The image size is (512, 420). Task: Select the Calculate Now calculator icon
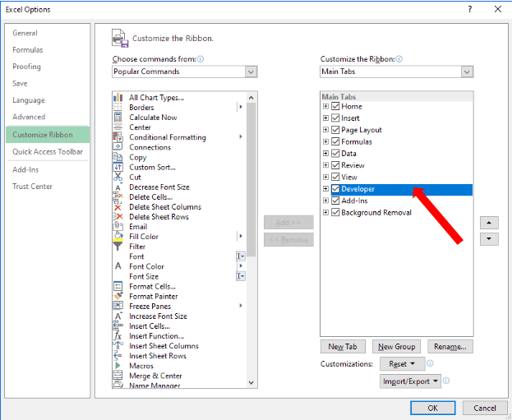[118, 118]
